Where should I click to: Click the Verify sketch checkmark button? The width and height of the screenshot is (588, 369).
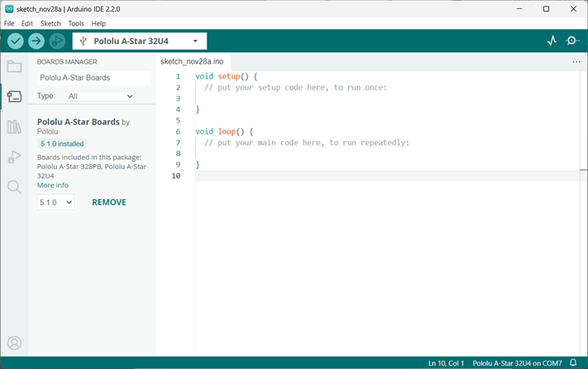click(x=16, y=41)
